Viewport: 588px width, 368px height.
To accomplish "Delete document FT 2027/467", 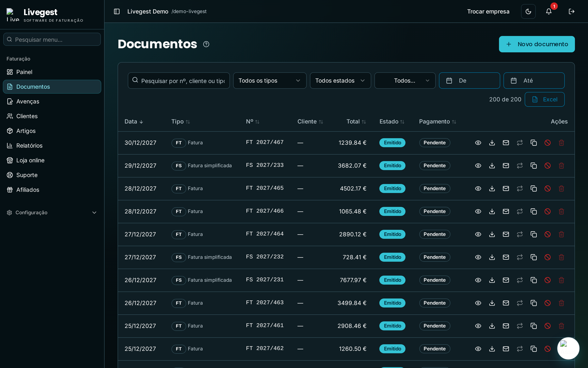I will [561, 143].
